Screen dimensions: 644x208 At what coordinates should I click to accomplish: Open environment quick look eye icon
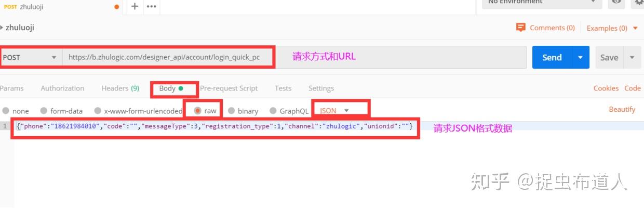[x=616, y=2]
